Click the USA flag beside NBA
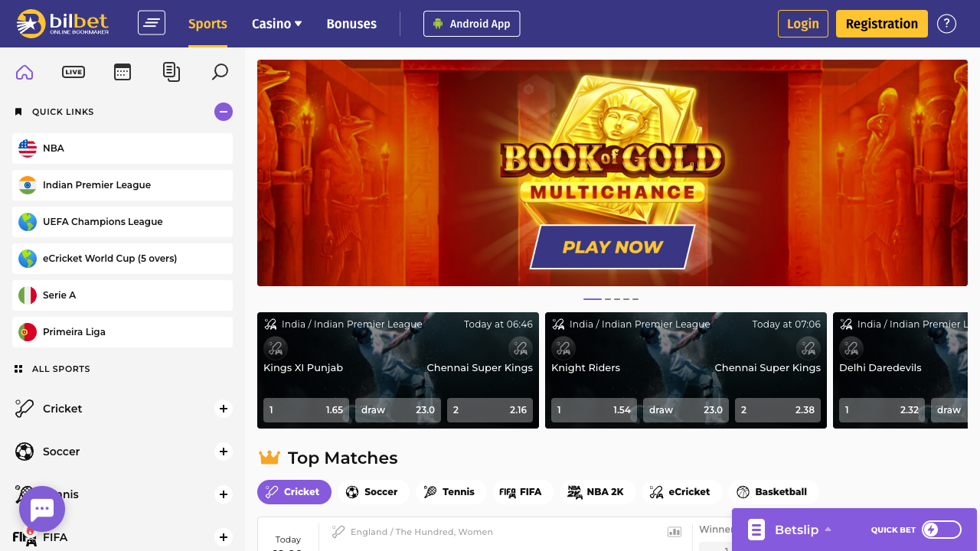 click(28, 148)
